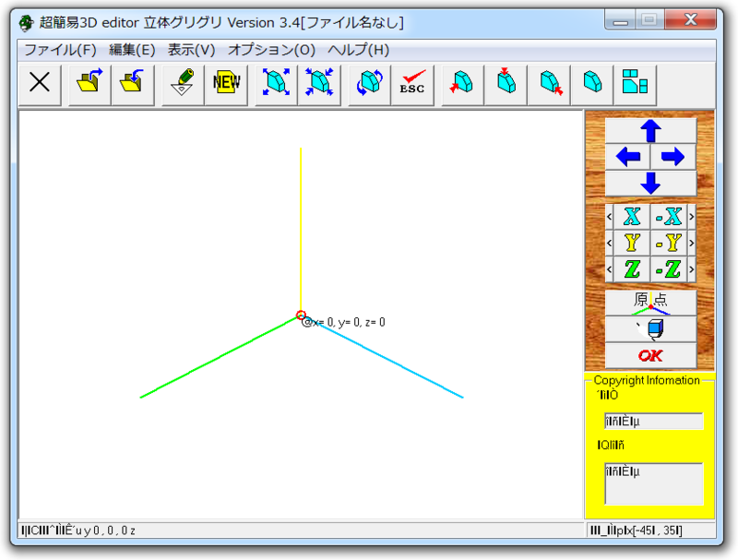Activate the rotate view cube icon
Viewport: 738px width, 560px height.
coord(368,83)
